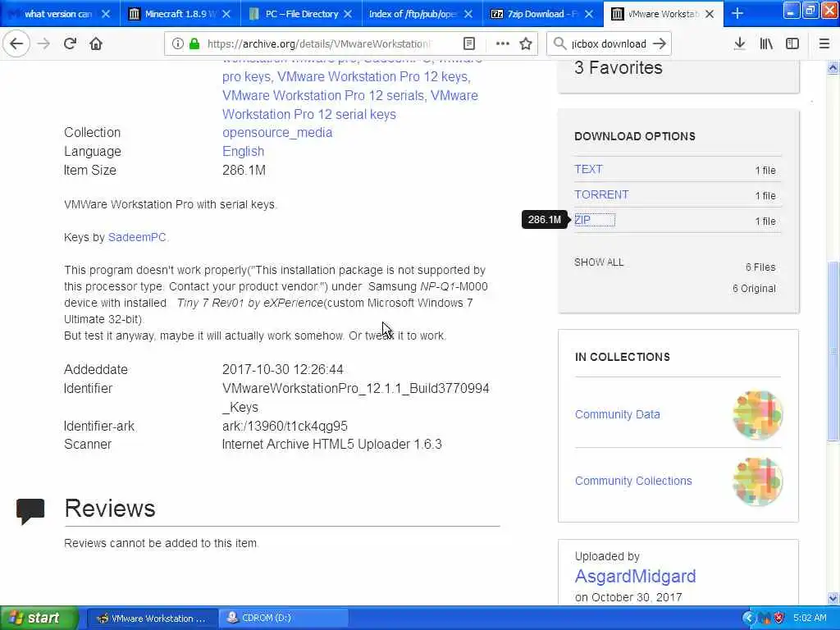Open the browser home page
This screenshot has height=630, width=840.
(x=96, y=43)
